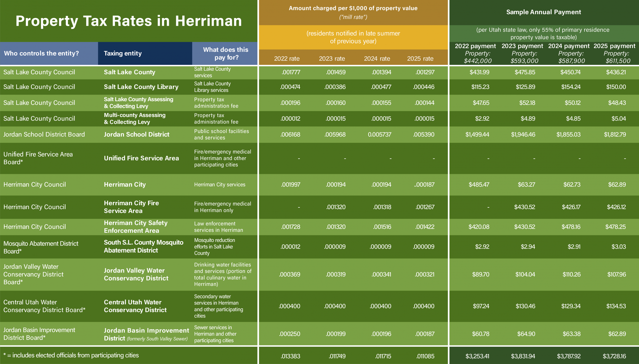Screen dimensions: 639x364
Task: Click the 'Sewer services in Herriman' description
Action: tap(215, 334)
